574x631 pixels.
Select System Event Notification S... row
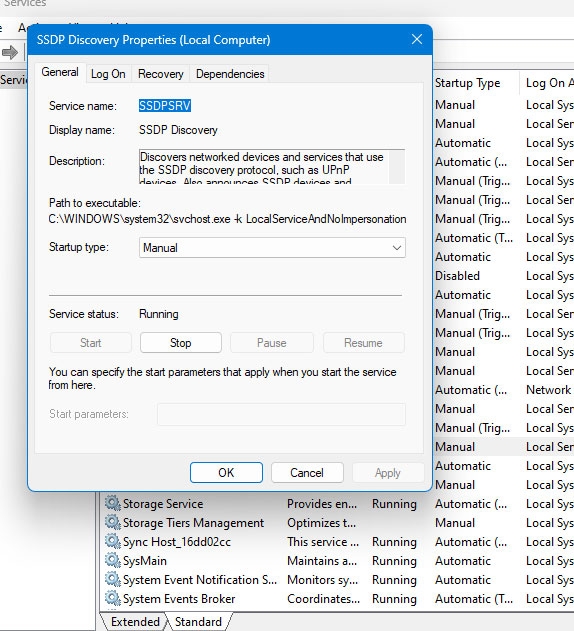[200, 579]
